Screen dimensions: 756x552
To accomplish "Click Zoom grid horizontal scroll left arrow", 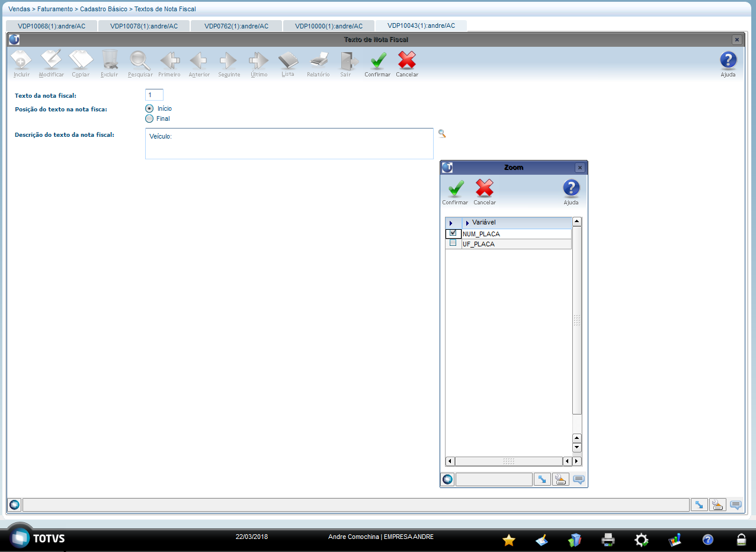I will [450, 461].
